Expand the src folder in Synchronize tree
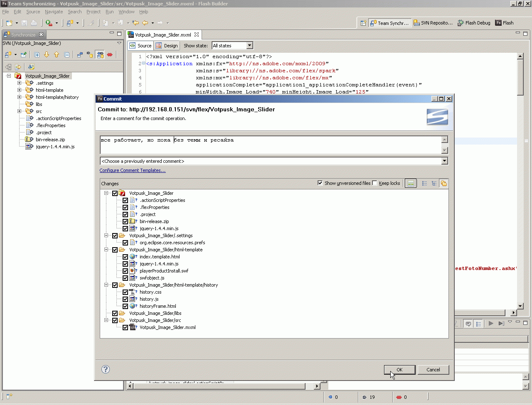This screenshot has height=405, width=532. (19, 111)
